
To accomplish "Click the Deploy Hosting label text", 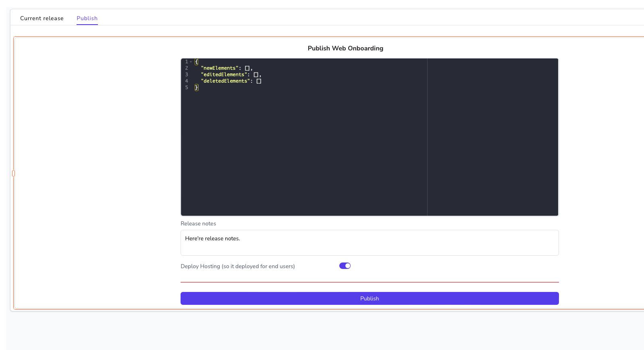I will tap(238, 266).
